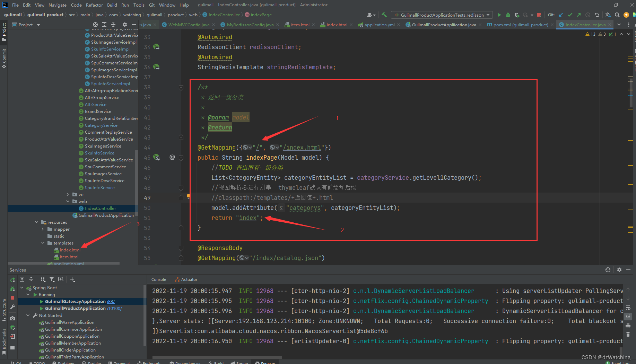Update project with Git blue arrow
This screenshot has width=636, height=364.
point(561,15)
